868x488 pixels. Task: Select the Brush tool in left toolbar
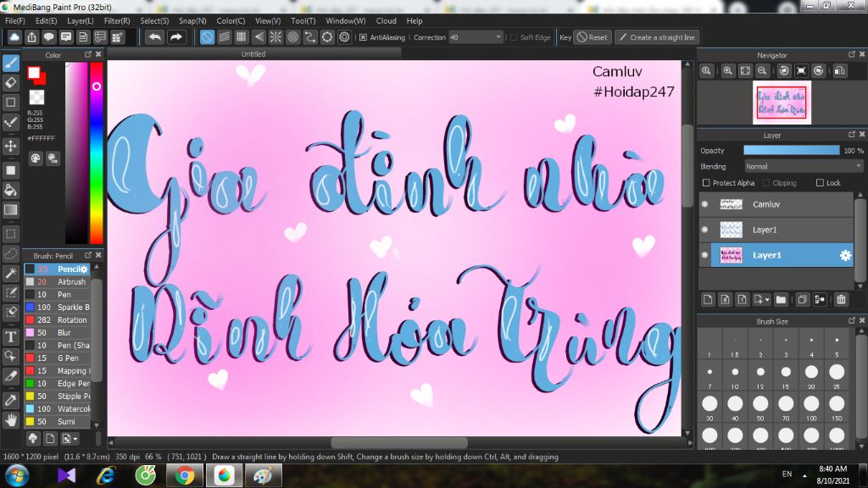[x=10, y=63]
